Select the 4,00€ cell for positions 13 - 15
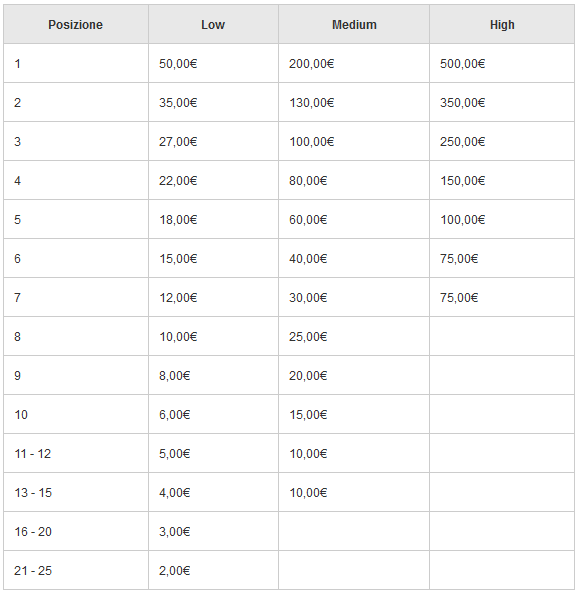Viewport: 577px width, 593px height. [x=213, y=492]
